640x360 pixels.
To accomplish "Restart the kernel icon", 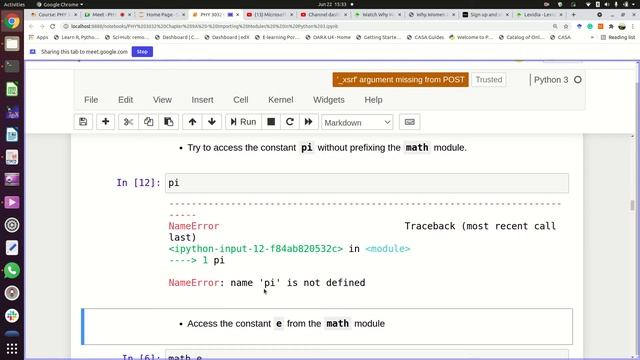I will click(x=290, y=122).
